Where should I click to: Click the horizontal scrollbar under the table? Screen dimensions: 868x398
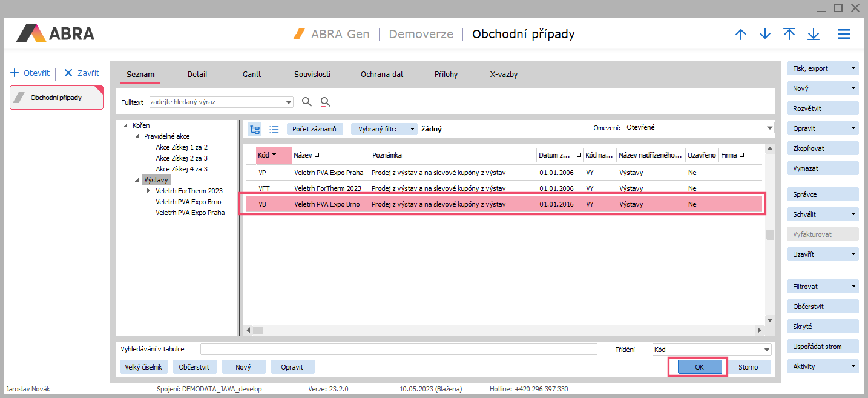click(502, 330)
